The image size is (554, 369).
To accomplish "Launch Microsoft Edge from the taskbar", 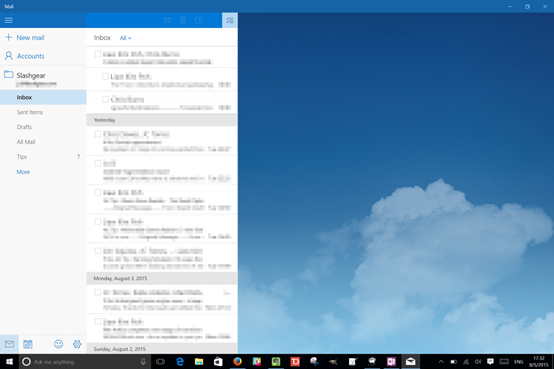I will pyautogui.click(x=180, y=362).
